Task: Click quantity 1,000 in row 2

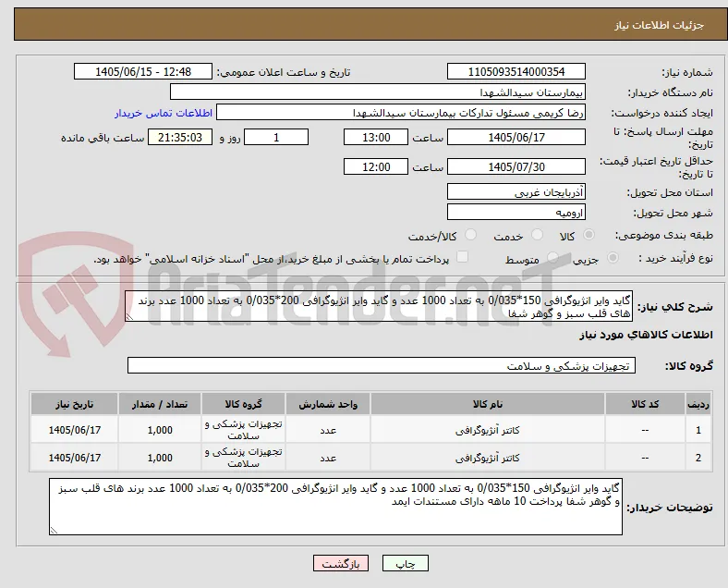Action: 160,458
